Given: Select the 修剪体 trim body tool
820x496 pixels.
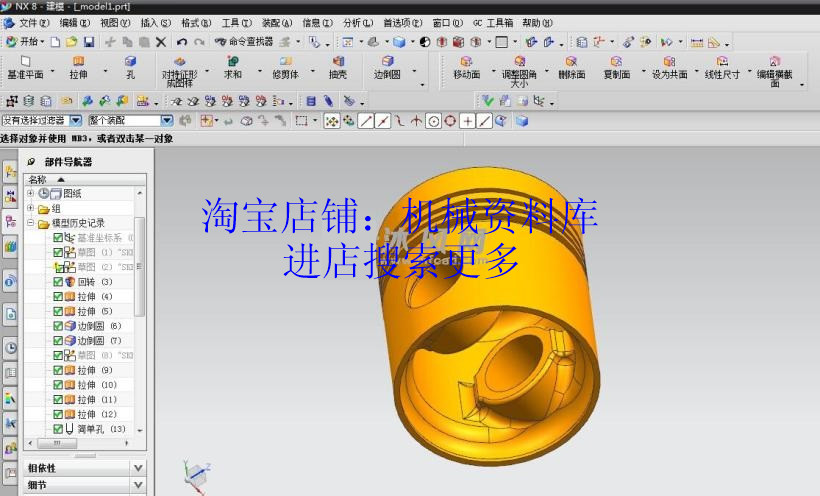Looking at the screenshot, I should [x=286, y=68].
